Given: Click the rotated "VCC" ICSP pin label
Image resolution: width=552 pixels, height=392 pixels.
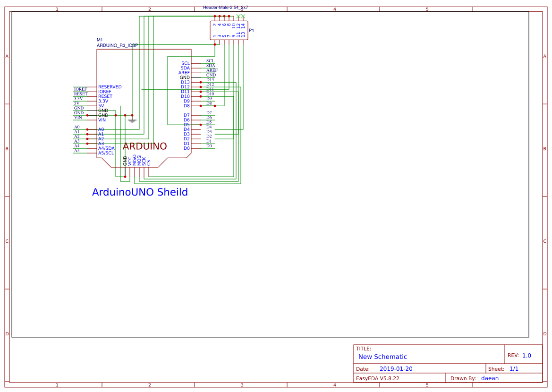Looking at the screenshot, I should click(x=129, y=162).
